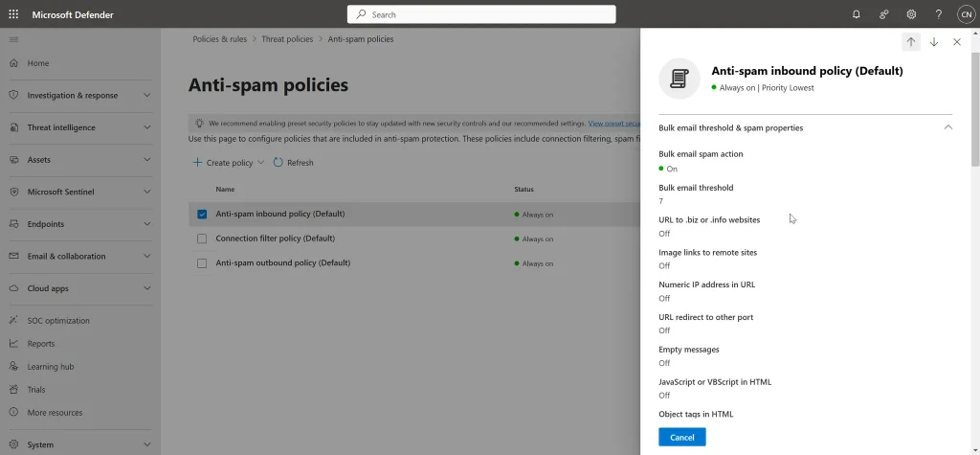Click the More resources icon
This screenshot has height=455, width=980.
click(13, 413)
